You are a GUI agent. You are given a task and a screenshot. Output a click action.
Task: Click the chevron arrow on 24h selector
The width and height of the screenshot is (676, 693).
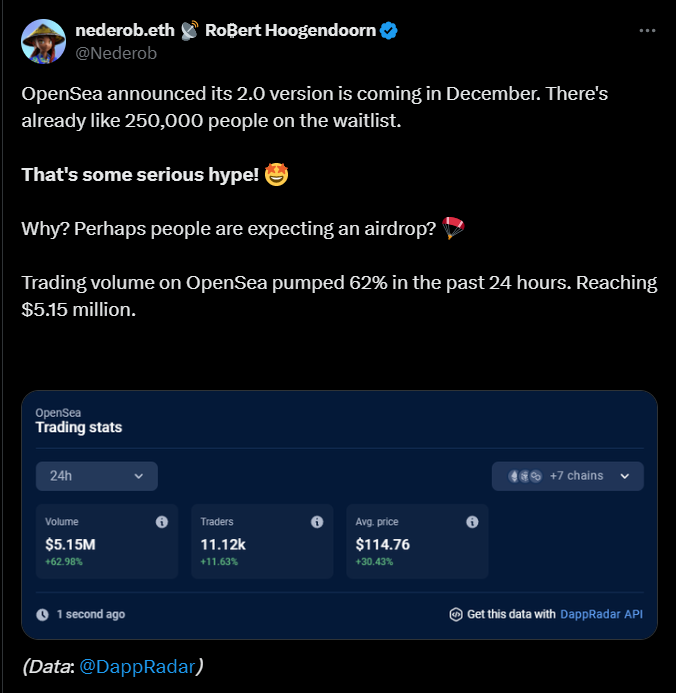139,476
